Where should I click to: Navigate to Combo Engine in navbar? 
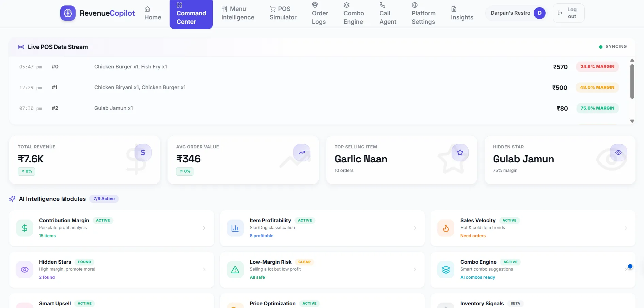354,13
